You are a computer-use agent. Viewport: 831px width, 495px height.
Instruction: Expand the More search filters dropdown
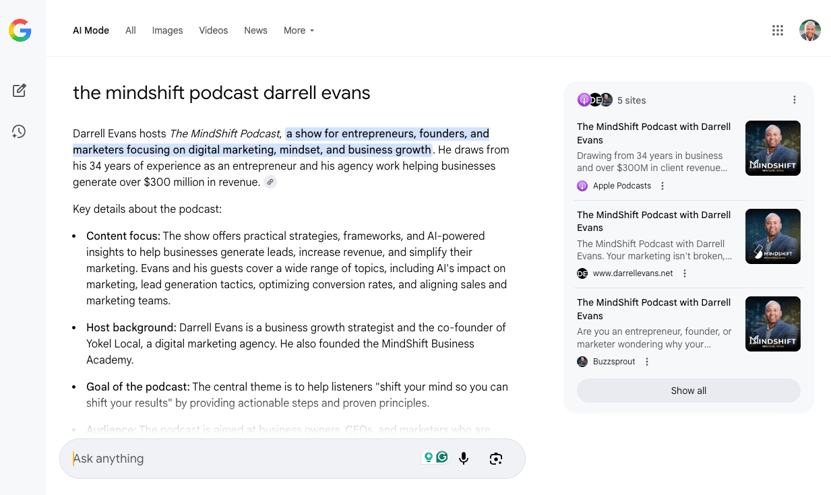[298, 31]
